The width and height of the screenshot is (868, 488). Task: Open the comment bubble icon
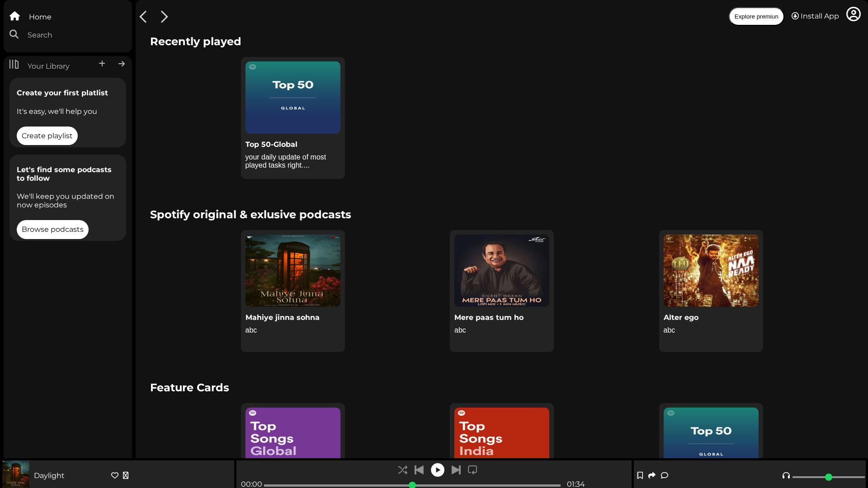(x=665, y=475)
